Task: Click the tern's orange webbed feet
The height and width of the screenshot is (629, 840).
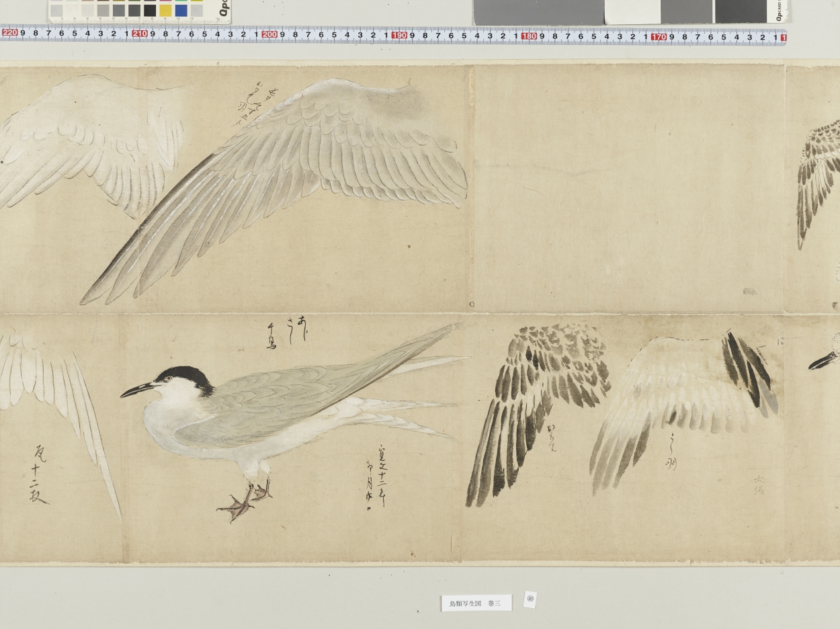Action: pyautogui.click(x=245, y=501)
